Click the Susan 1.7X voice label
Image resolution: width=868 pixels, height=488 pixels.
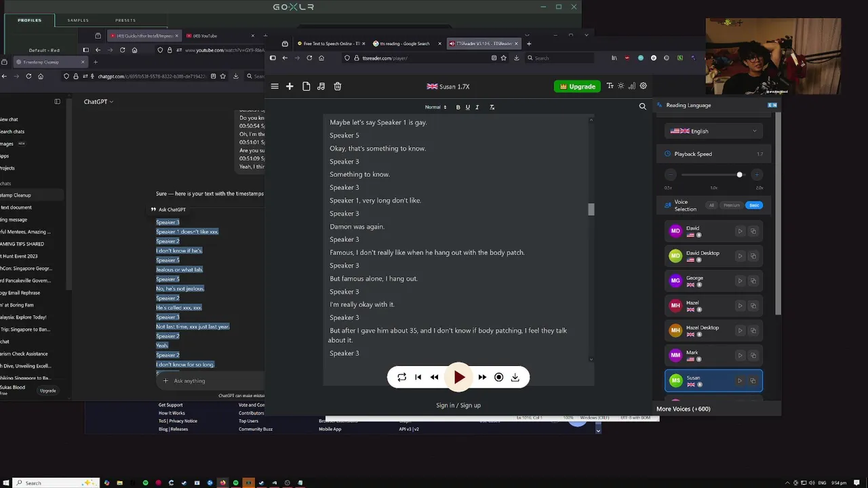[x=448, y=86]
